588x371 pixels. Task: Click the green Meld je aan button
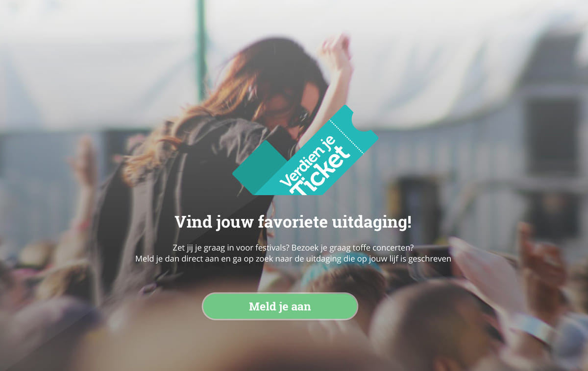[280, 306]
